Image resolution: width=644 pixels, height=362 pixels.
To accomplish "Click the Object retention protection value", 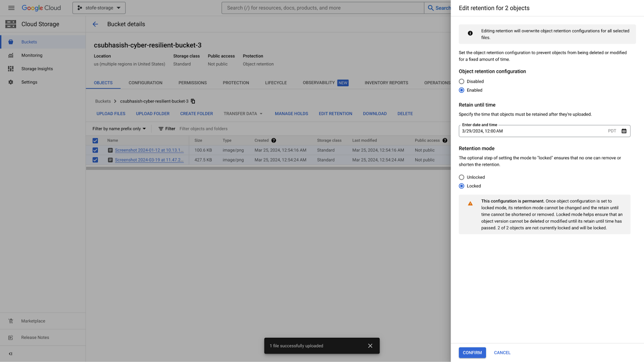I will (x=258, y=64).
